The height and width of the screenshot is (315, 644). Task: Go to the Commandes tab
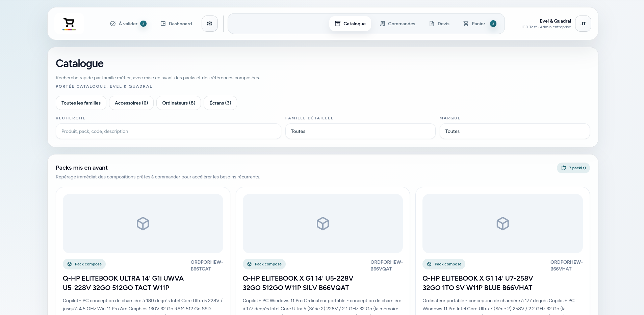coord(397,24)
